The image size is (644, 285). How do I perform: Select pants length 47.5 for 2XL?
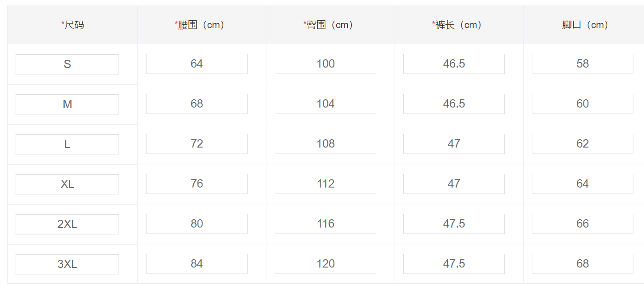click(x=454, y=224)
